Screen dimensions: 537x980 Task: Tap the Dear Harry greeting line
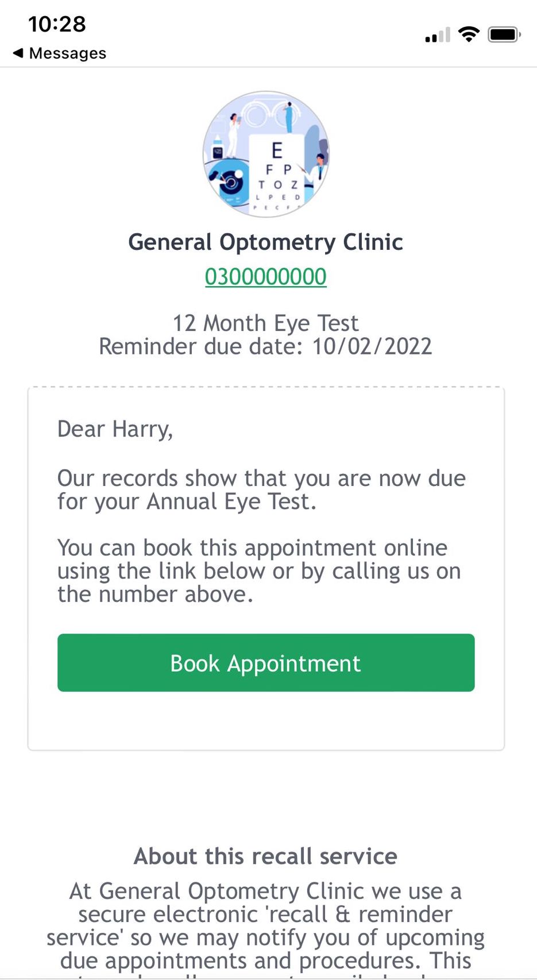pos(115,430)
